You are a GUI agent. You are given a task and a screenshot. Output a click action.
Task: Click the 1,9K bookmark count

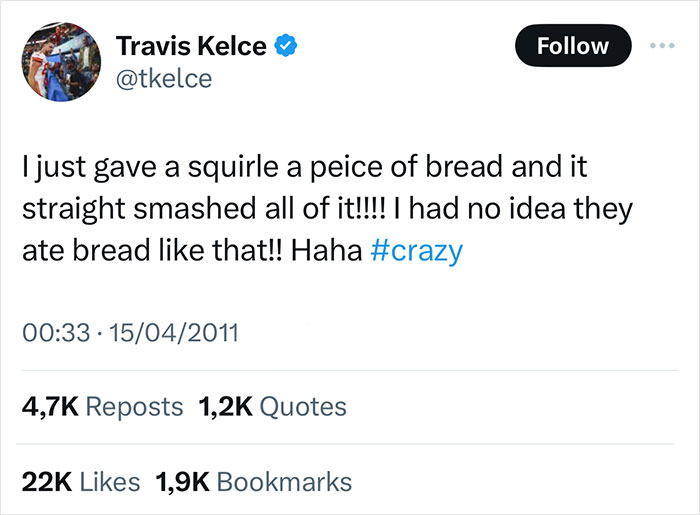click(182, 481)
